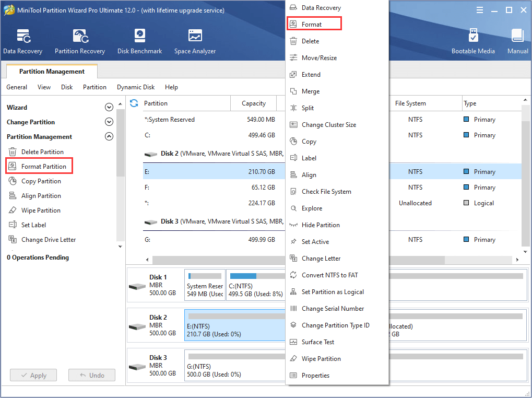Click the Disk 3 drive icon in disk map

point(137,367)
